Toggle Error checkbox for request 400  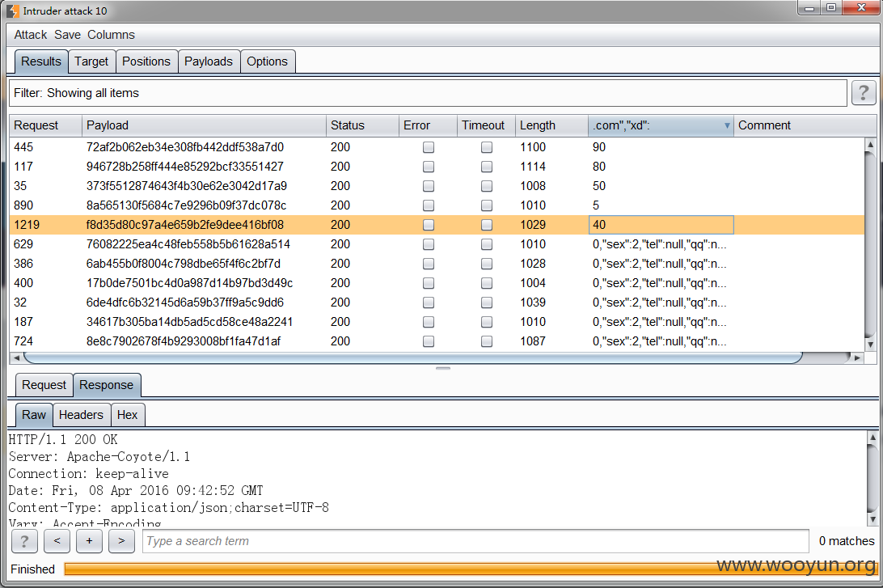[x=429, y=283]
